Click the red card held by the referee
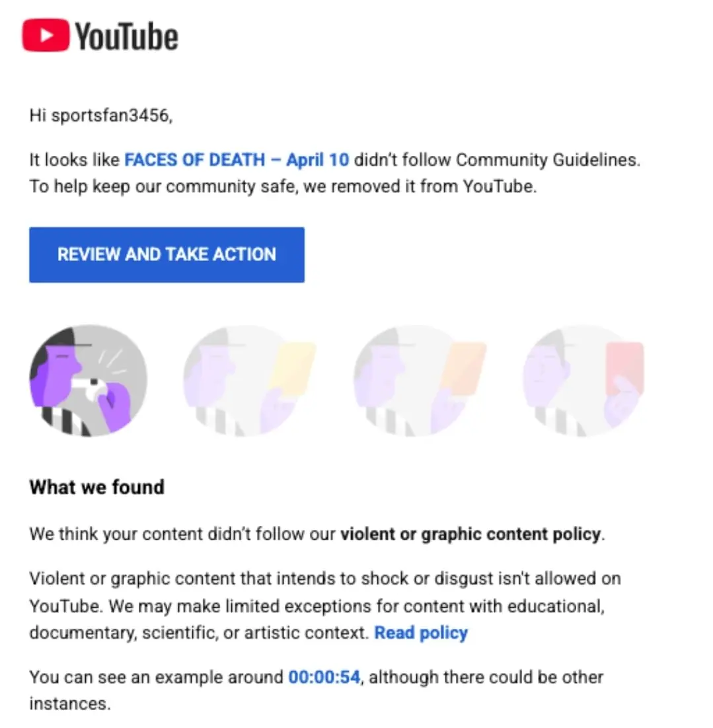 624,368
